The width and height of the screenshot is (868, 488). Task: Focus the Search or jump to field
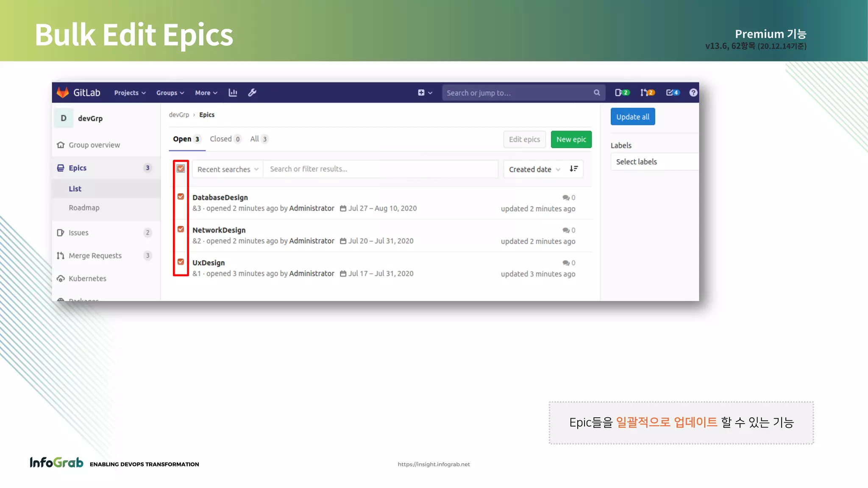[523, 93]
